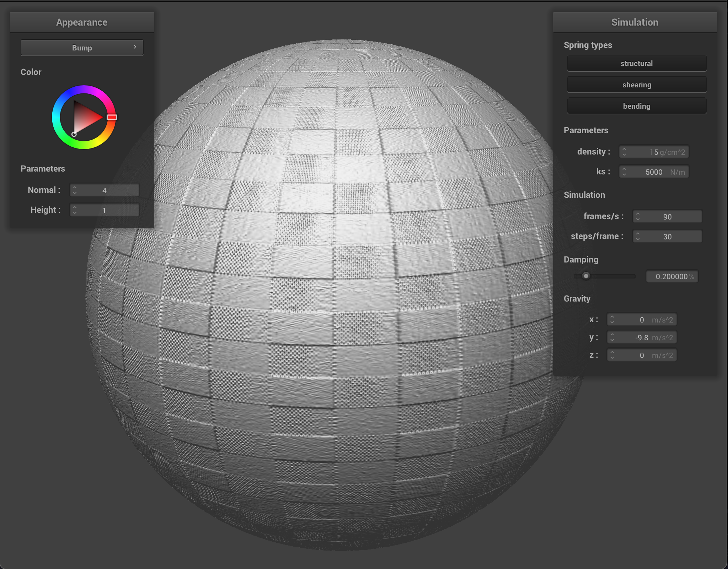Decrease the Height parameter using its stepper

[x=75, y=212]
